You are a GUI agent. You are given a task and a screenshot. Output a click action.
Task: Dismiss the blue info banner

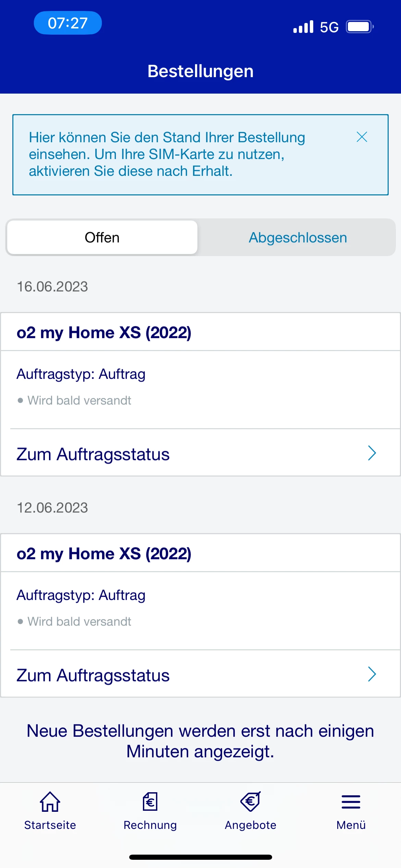point(362,137)
